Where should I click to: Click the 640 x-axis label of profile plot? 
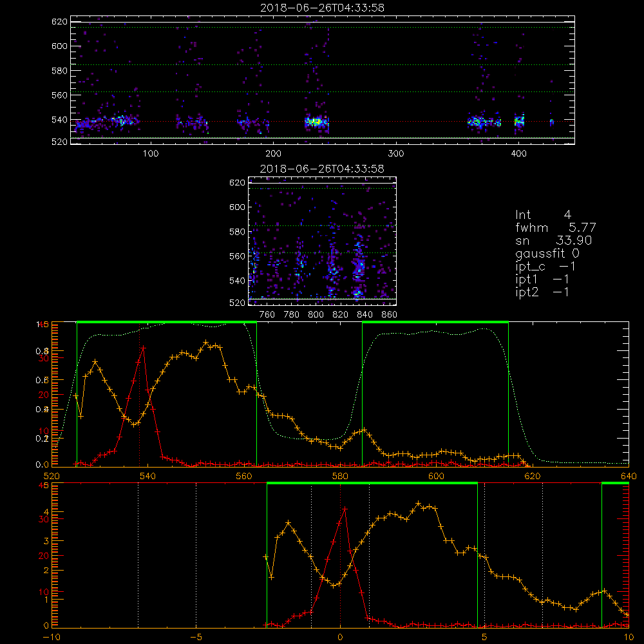629,477
